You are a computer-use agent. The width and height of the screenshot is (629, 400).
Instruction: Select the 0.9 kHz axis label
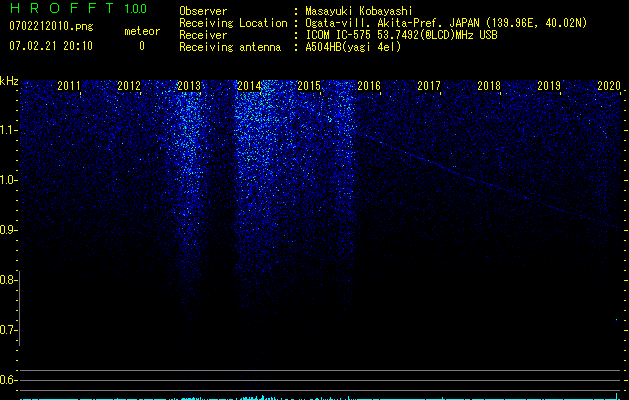[x=8, y=230]
